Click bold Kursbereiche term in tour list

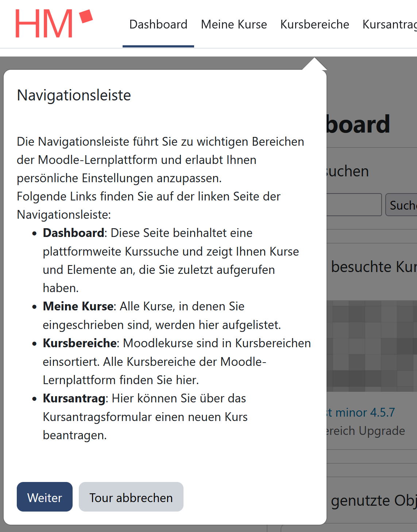[x=80, y=343]
